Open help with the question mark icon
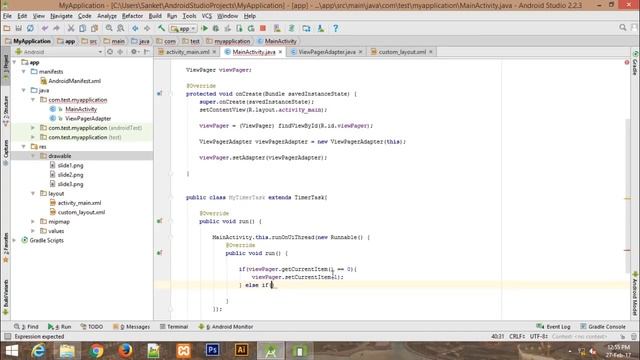 point(335,28)
